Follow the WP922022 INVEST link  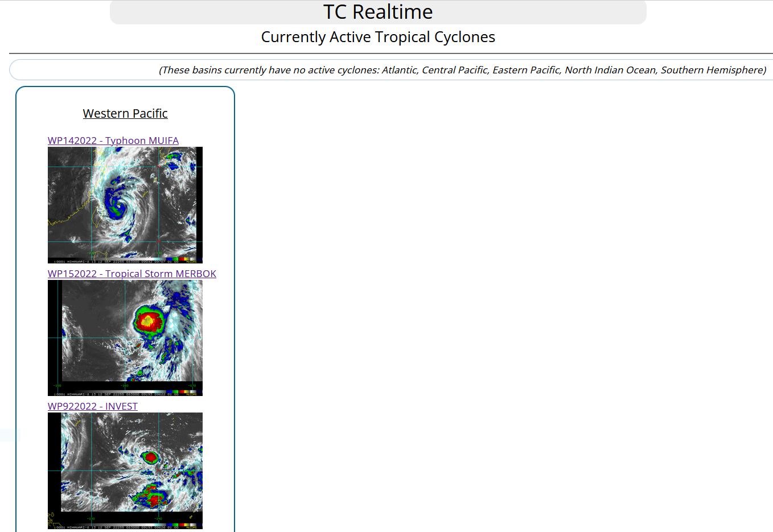[x=92, y=406]
